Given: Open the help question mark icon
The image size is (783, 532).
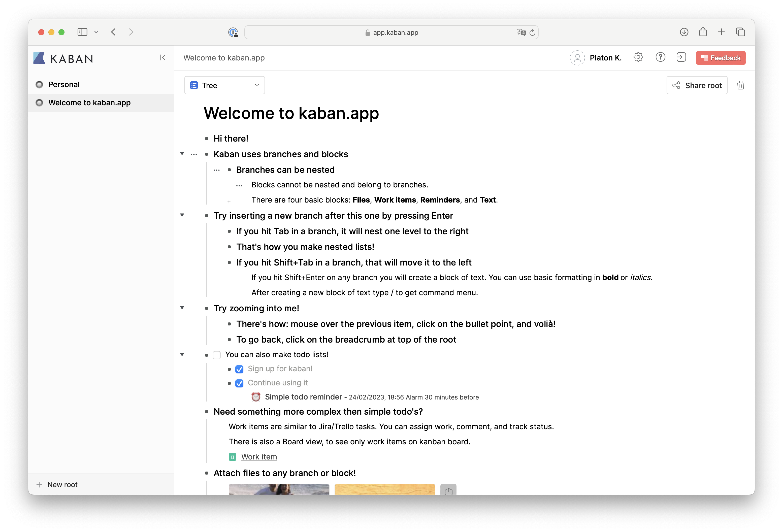Looking at the screenshot, I should (660, 57).
